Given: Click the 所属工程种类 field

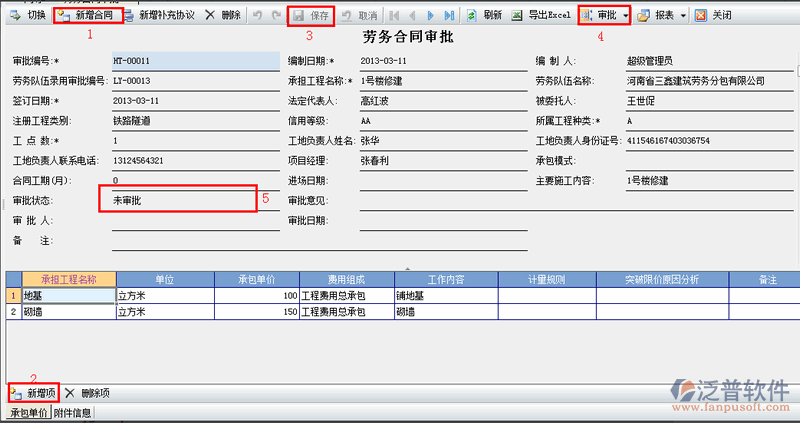Looking at the screenshot, I should pos(710,121).
